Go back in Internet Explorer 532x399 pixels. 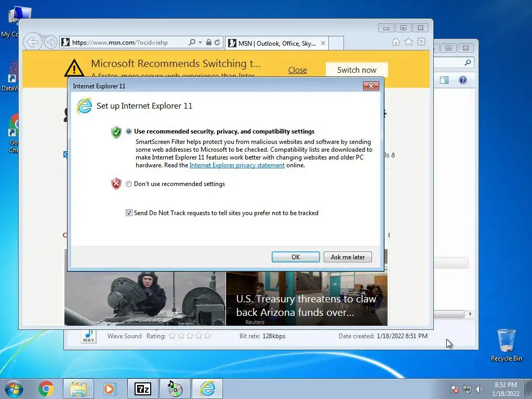[x=33, y=43]
